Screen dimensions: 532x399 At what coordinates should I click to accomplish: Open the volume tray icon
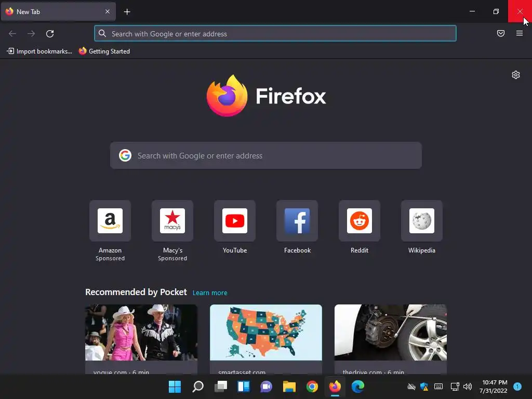click(x=468, y=387)
